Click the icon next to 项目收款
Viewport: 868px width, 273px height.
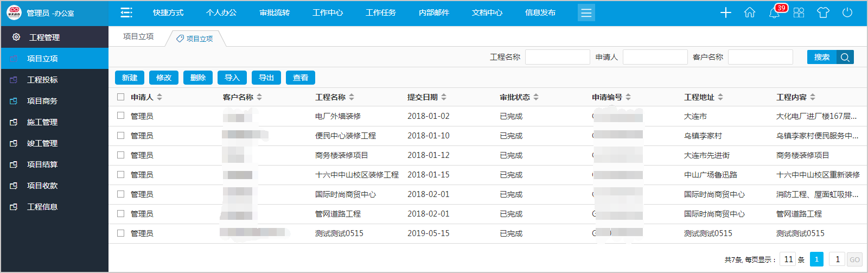coord(14,186)
